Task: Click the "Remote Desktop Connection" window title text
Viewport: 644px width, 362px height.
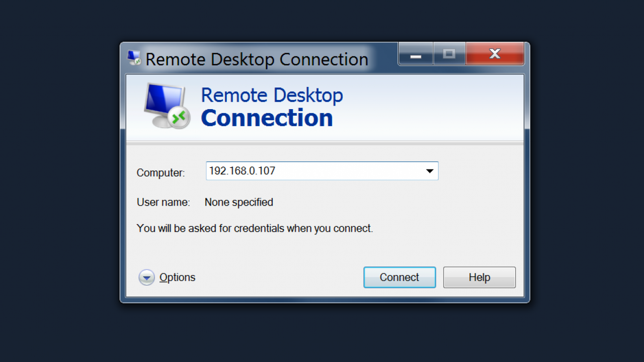Action: (257, 59)
